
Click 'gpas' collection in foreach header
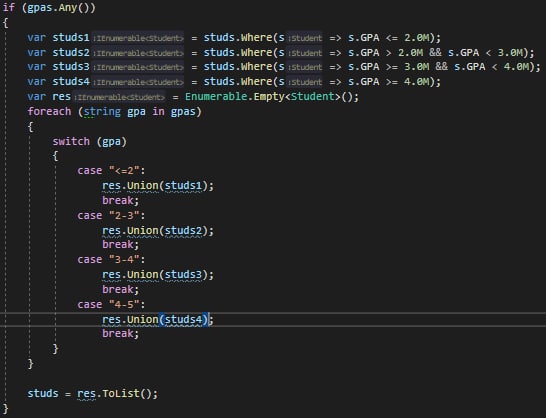tap(183, 111)
